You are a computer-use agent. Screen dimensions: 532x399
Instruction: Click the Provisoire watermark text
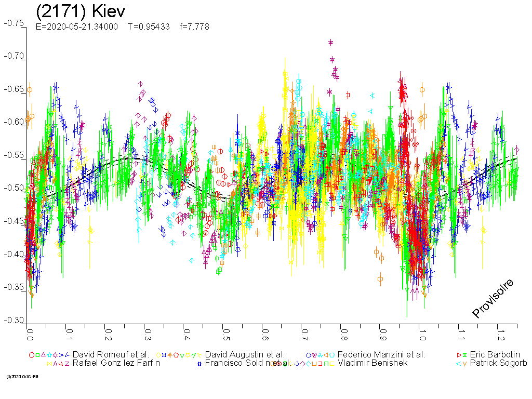(x=493, y=298)
